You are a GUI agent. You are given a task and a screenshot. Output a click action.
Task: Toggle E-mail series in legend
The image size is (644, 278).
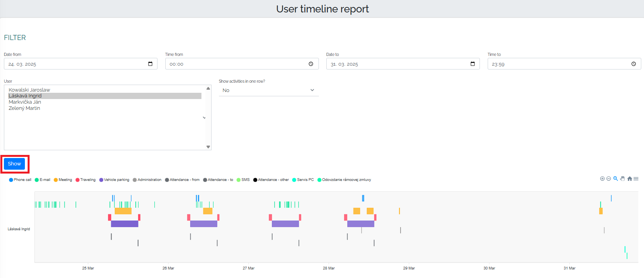(43, 180)
